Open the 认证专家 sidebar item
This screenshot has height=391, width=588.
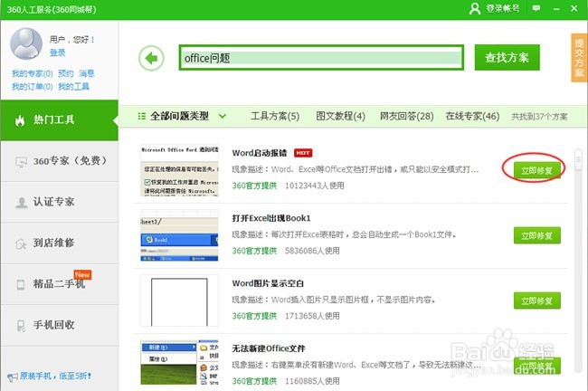point(59,202)
